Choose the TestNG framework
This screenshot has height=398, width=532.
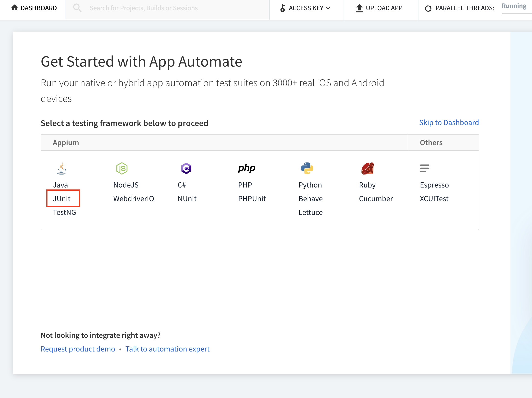(64, 212)
